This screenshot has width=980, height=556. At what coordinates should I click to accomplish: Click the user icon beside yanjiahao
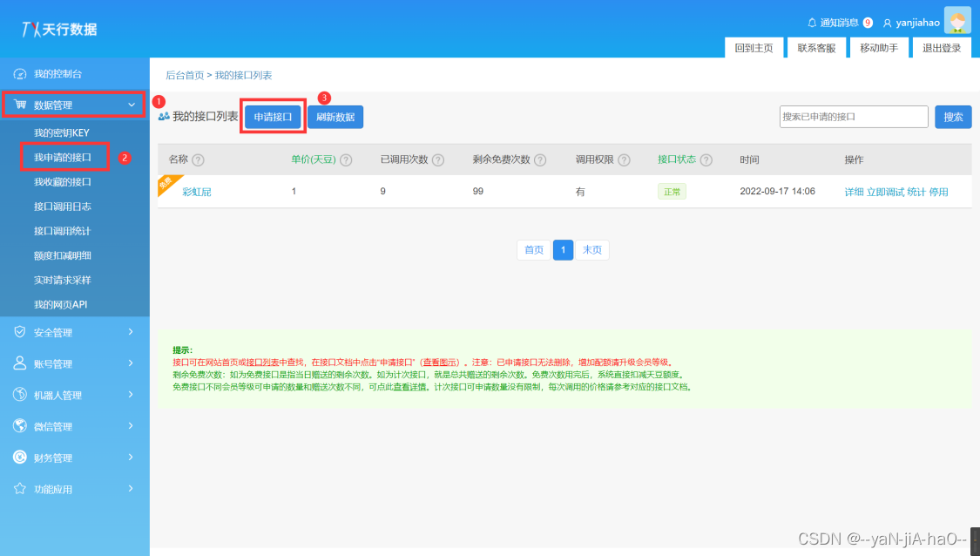pos(887,24)
